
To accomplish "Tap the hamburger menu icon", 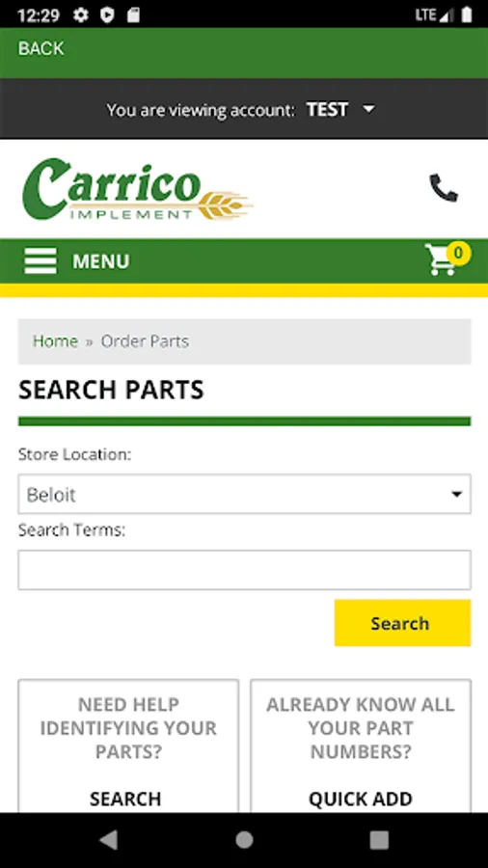I will pos(41,260).
